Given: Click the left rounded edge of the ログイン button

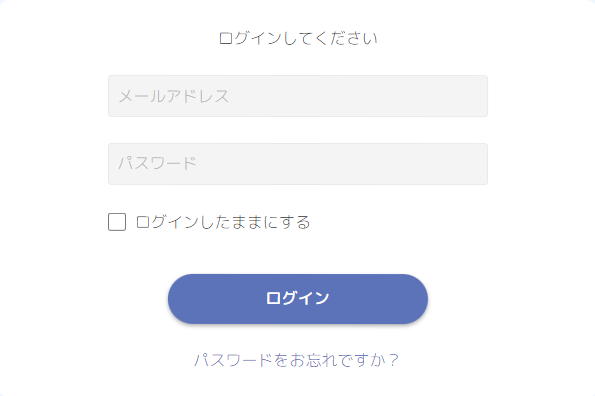Looking at the screenshot, I should coord(178,299).
